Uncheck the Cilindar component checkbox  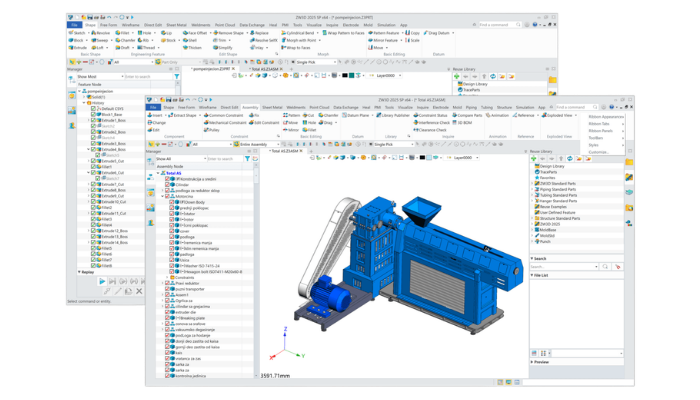click(168, 184)
